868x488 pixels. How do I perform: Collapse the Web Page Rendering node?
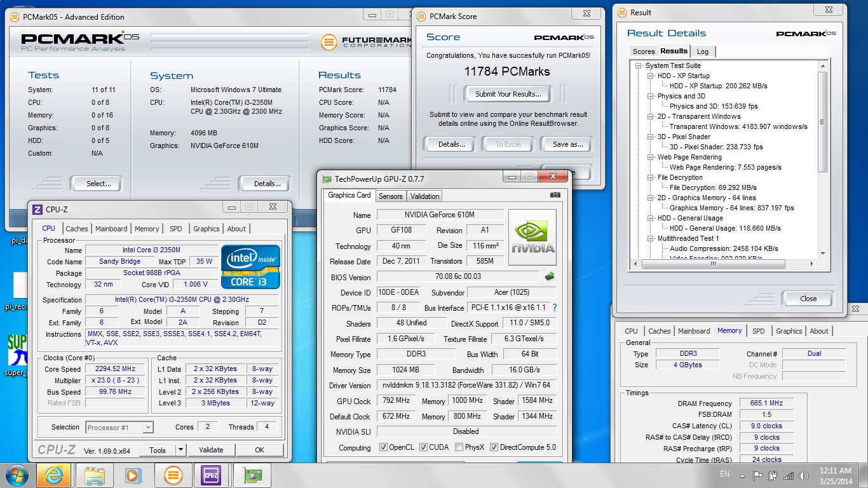(x=651, y=157)
